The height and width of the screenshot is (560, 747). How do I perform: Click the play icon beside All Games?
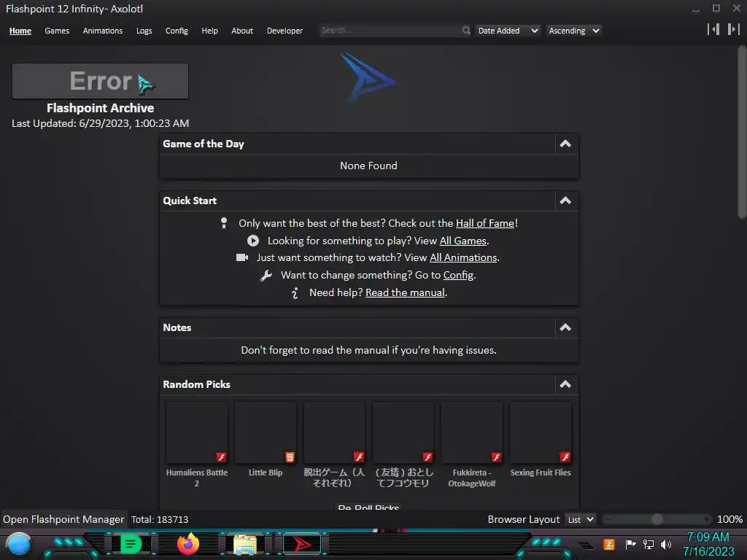click(x=253, y=241)
